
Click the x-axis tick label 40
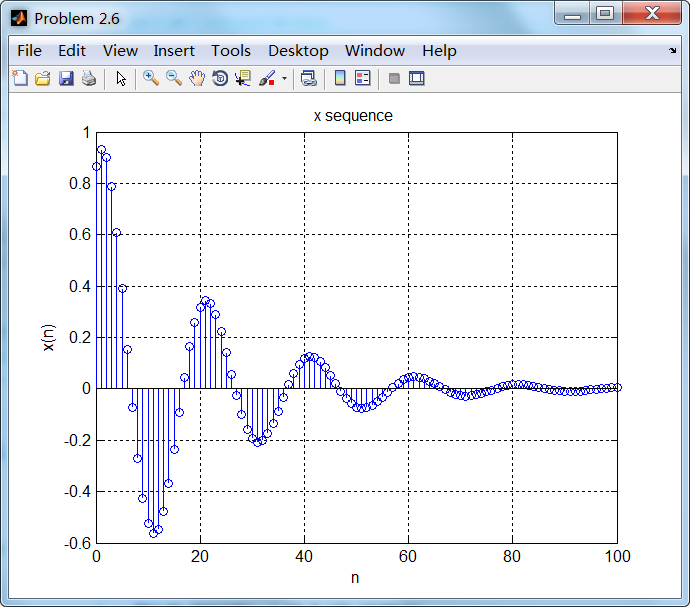pos(304,556)
